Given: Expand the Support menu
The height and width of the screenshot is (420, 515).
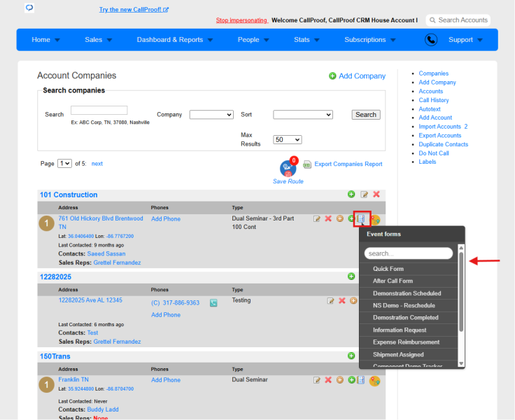Looking at the screenshot, I should tap(465, 40).
